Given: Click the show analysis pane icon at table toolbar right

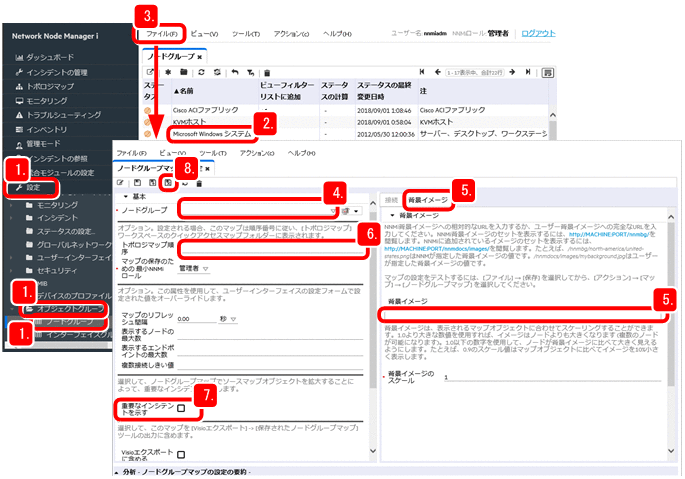Looking at the screenshot, I should (x=547, y=73).
